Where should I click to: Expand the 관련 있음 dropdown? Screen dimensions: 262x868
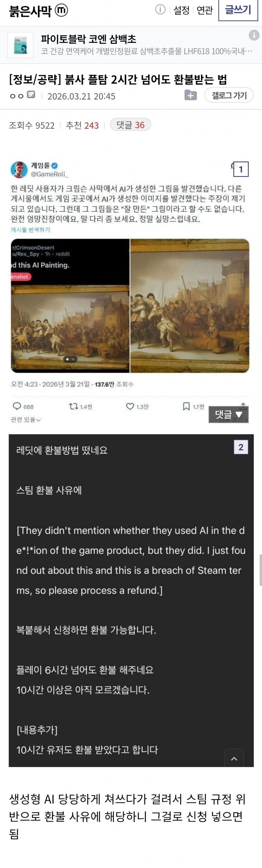coord(26,420)
